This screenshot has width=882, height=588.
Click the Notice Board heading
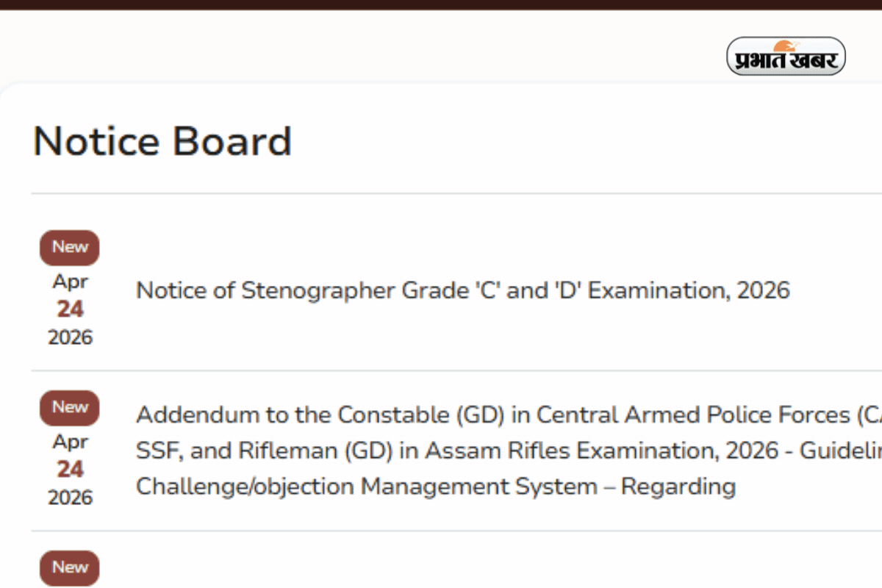pos(162,140)
